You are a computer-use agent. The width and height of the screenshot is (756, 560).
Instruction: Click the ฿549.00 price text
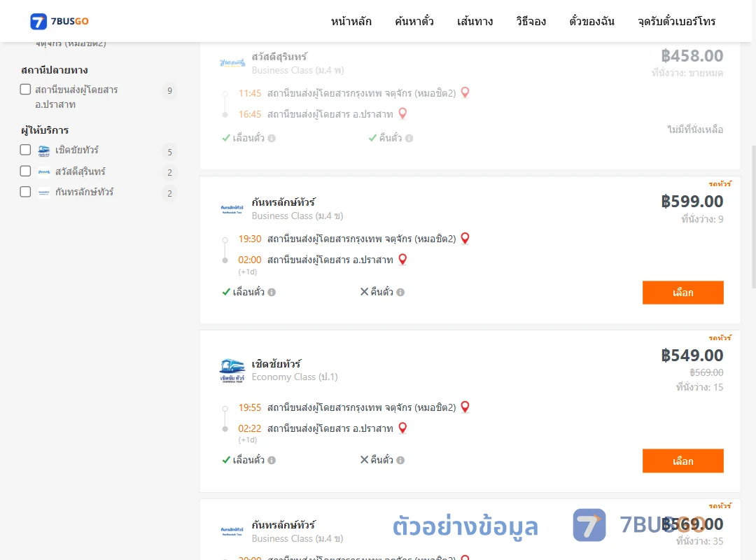[692, 356]
